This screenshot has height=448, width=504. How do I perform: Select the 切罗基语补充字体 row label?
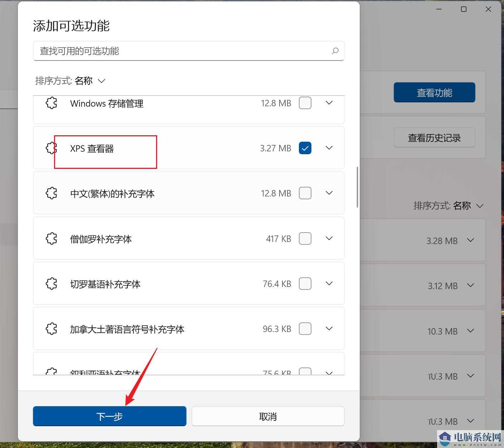coord(105,284)
